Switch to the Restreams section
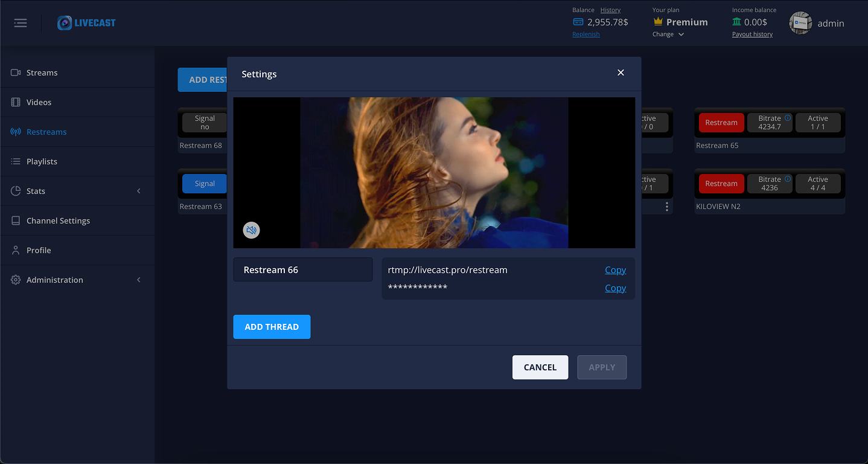Screen dimensions: 868x464 click(x=47, y=132)
